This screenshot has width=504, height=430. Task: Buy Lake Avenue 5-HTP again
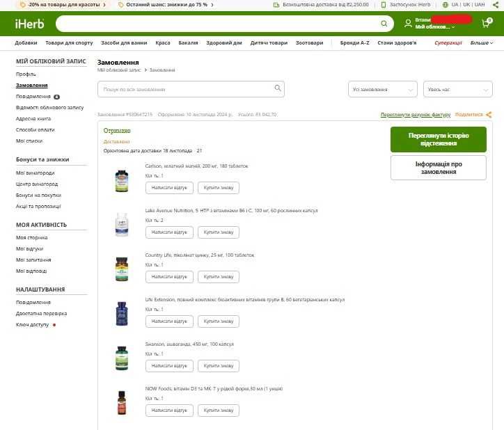coord(219,232)
